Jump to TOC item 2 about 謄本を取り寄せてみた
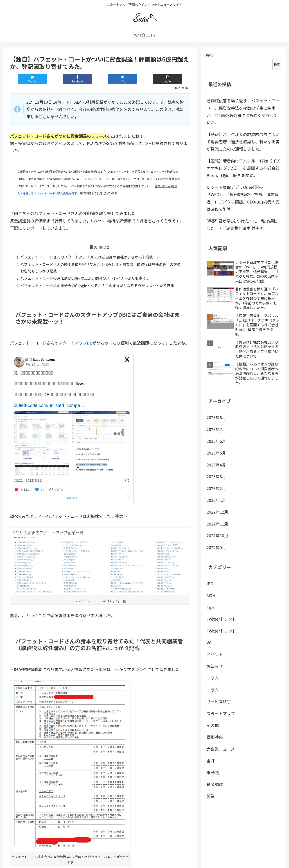 coord(101,268)
